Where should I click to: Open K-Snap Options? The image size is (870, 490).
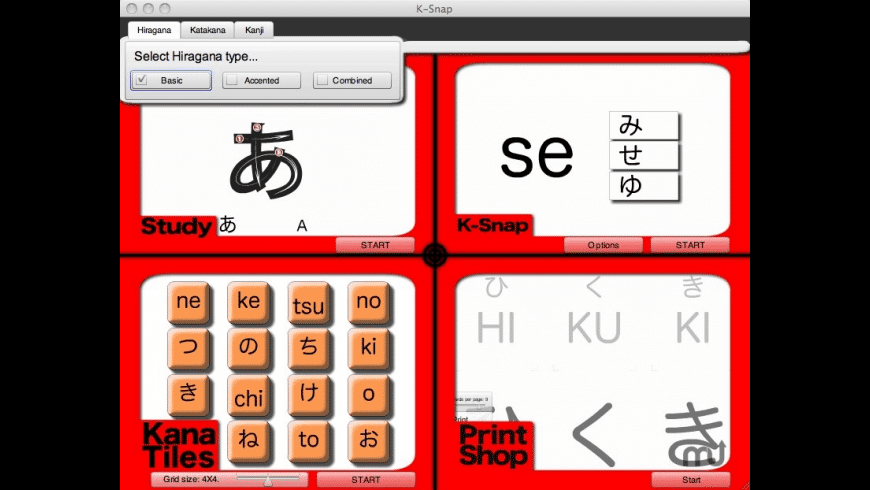tap(603, 245)
